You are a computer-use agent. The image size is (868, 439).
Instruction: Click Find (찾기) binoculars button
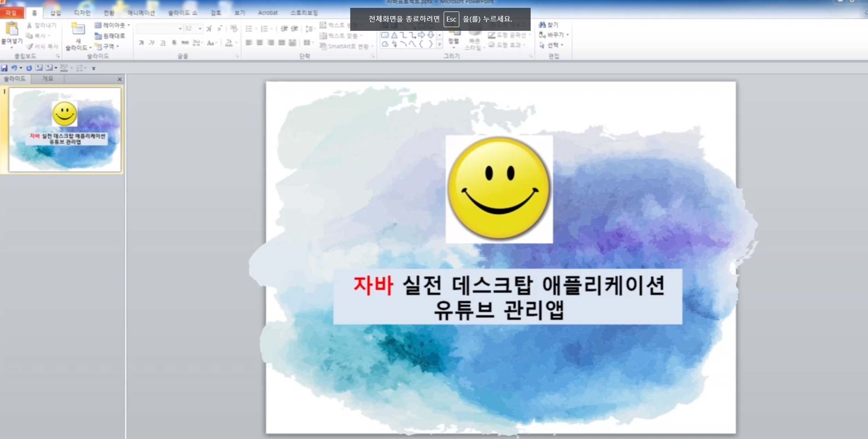coord(548,25)
